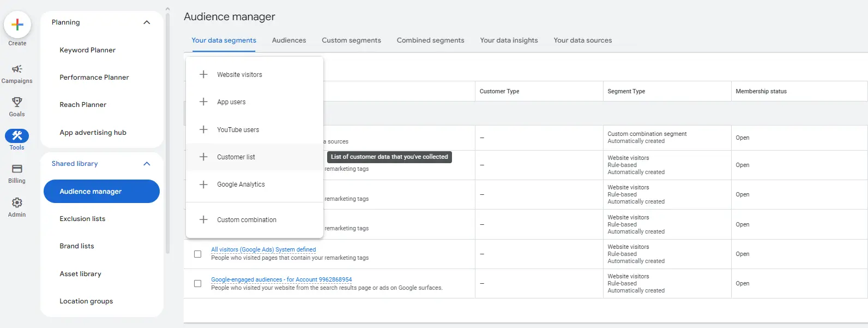The height and width of the screenshot is (328, 868).
Task: Open Performance Planner
Action: click(94, 77)
